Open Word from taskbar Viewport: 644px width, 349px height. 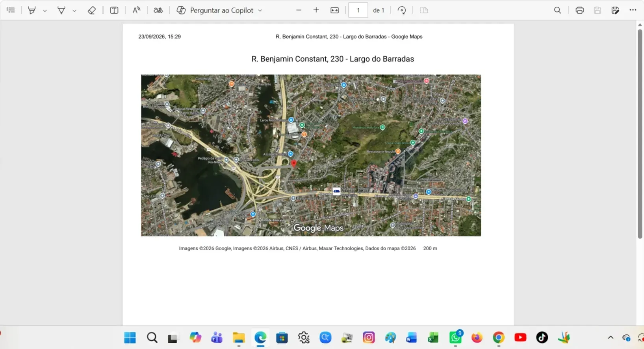[412, 338]
